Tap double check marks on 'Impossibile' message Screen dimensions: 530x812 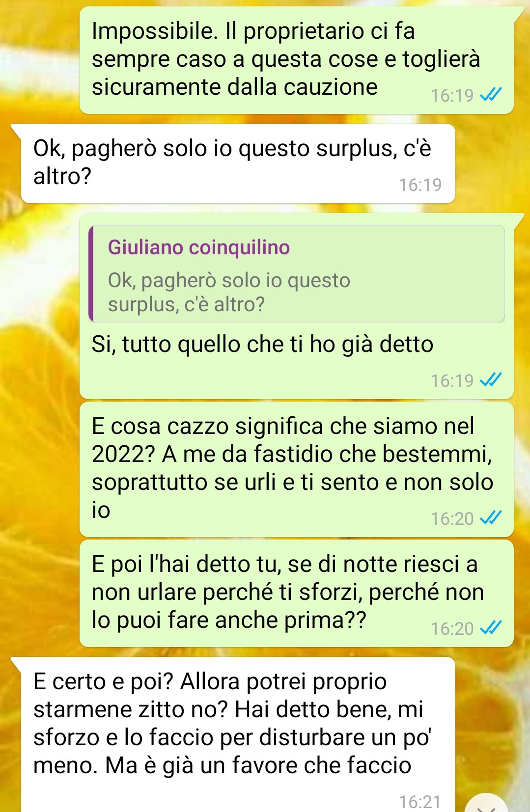pyautogui.click(x=491, y=94)
